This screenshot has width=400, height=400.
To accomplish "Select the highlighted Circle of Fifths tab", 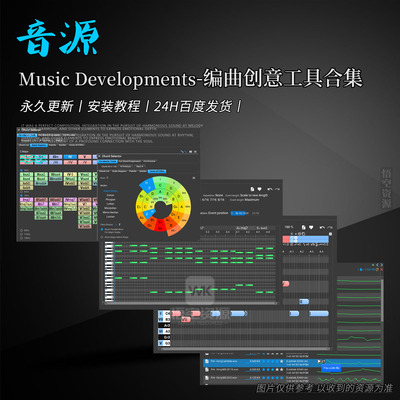I will 157,171.
